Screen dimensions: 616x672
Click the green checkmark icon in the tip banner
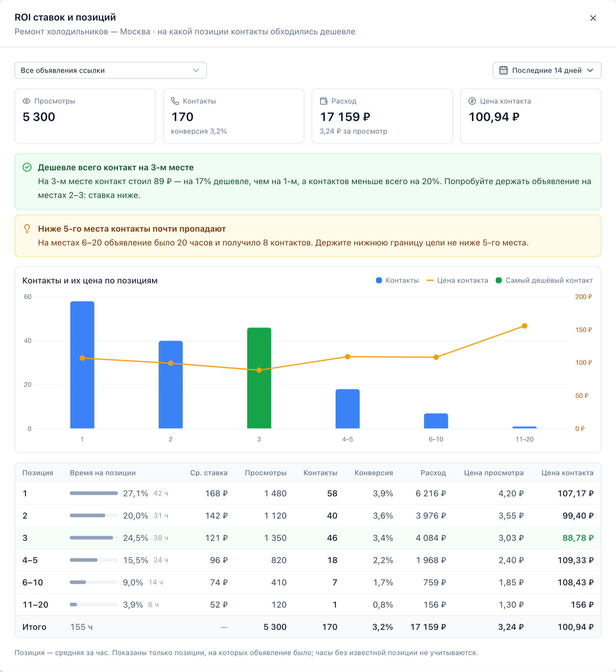(27, 167)
